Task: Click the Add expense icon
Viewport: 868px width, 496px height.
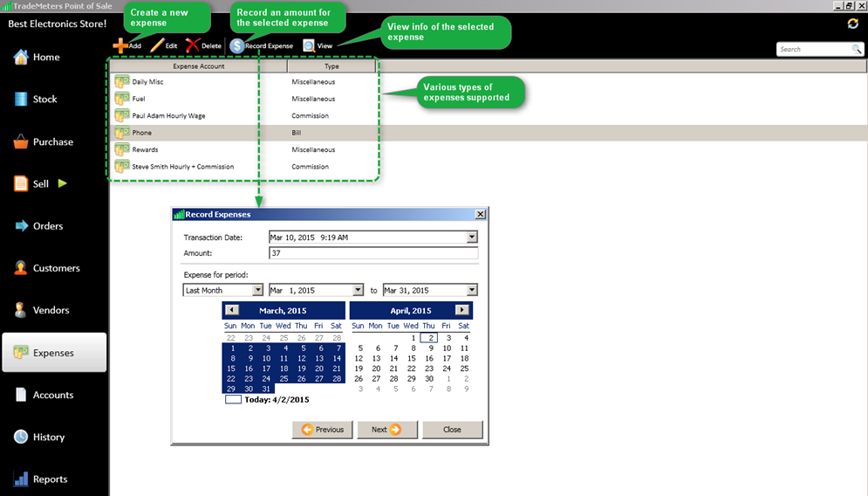Action: click(x=120, y=45)
